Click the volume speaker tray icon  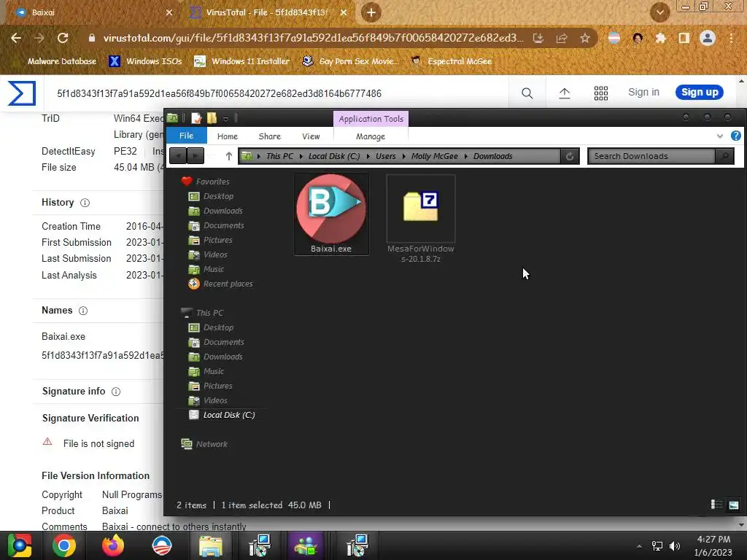(675, 545)
